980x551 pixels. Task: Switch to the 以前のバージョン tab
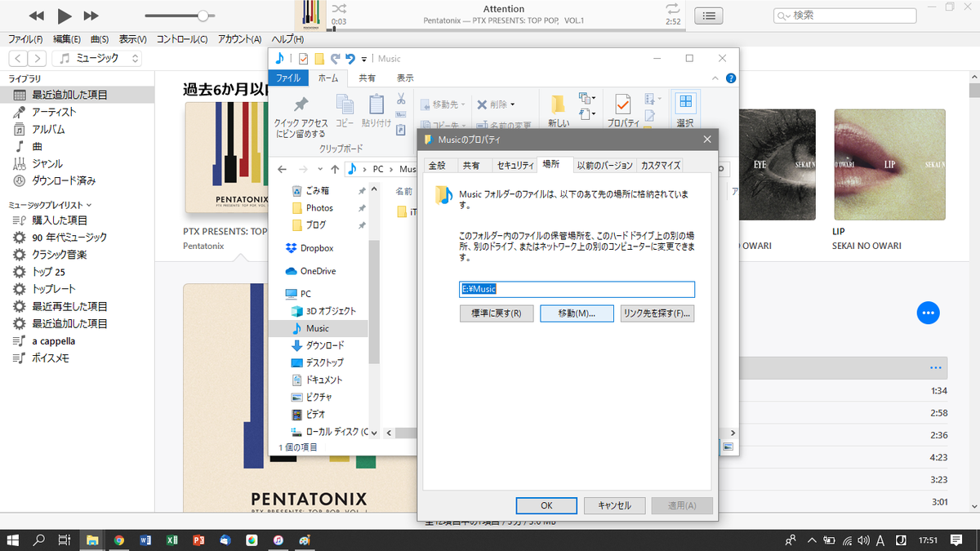tap(604, 165)
